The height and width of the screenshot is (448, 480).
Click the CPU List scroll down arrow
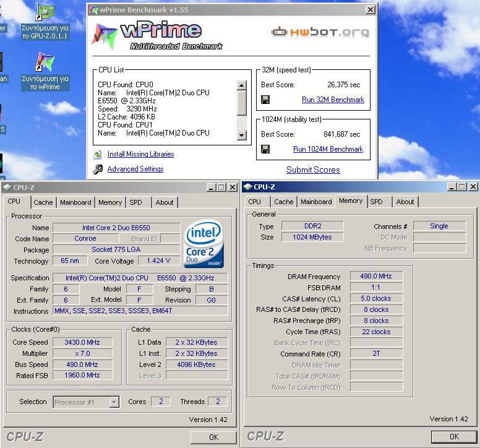pos(242,135)
